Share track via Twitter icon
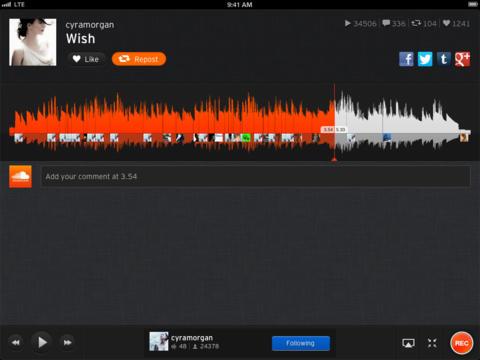The height and width of the screenshot is (360, 480). pyautogui.click(x=425, y=59)
